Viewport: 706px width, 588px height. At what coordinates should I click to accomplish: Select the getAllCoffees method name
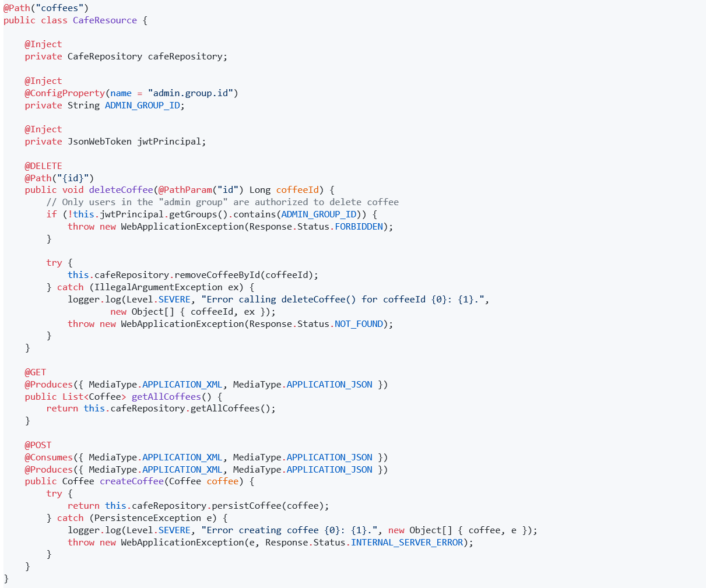166,396
